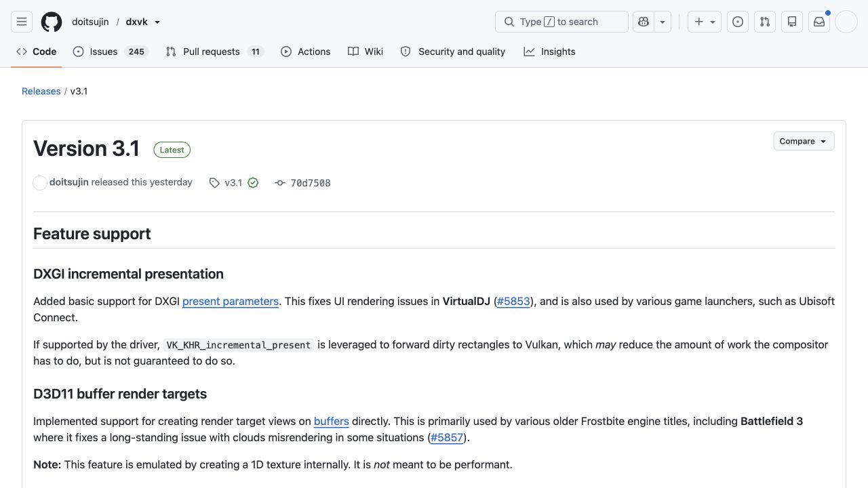868x488 pixels.
Task: Open issue #5853 link
Action: [513, 301]
